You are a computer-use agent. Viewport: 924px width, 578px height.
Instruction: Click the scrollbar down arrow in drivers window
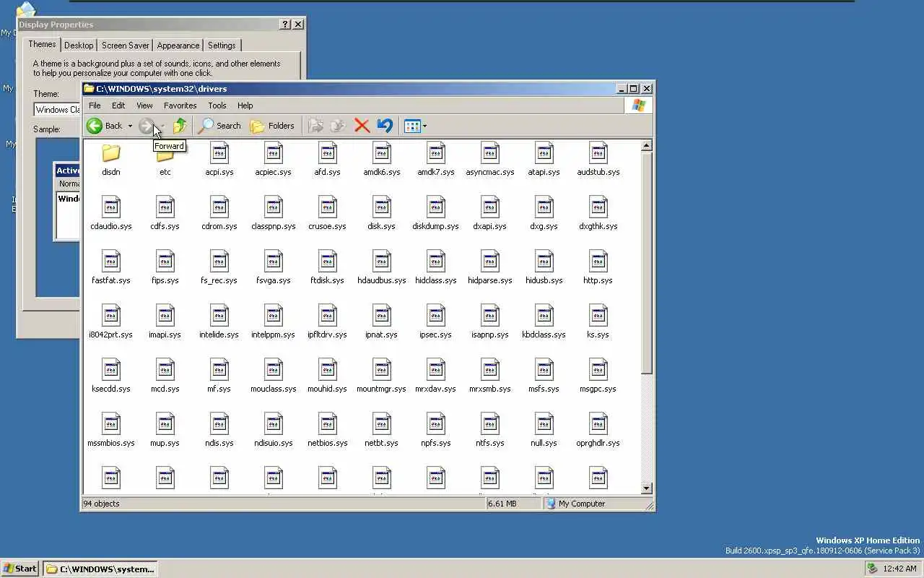647,488
